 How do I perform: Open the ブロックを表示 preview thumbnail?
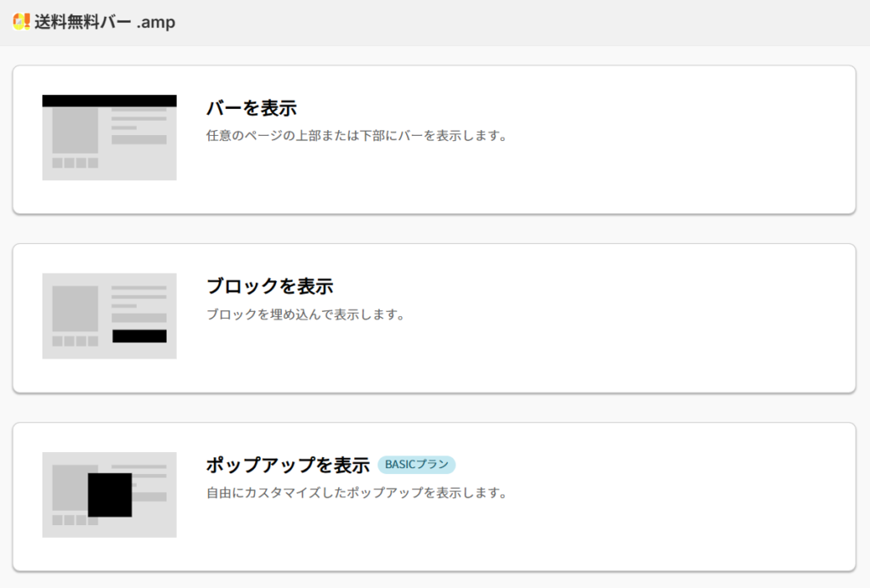(x=110, y=316)
